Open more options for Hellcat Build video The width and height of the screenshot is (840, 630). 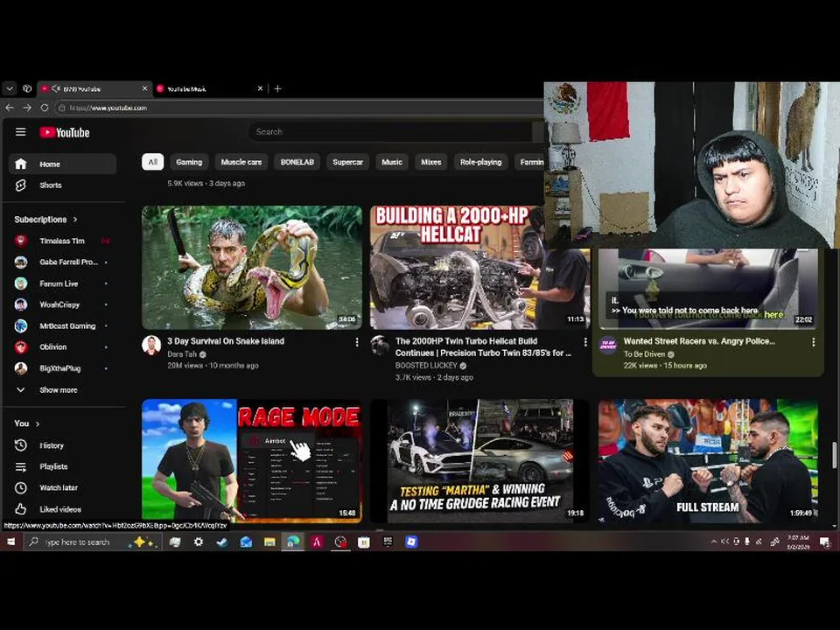tap(585, 342)
